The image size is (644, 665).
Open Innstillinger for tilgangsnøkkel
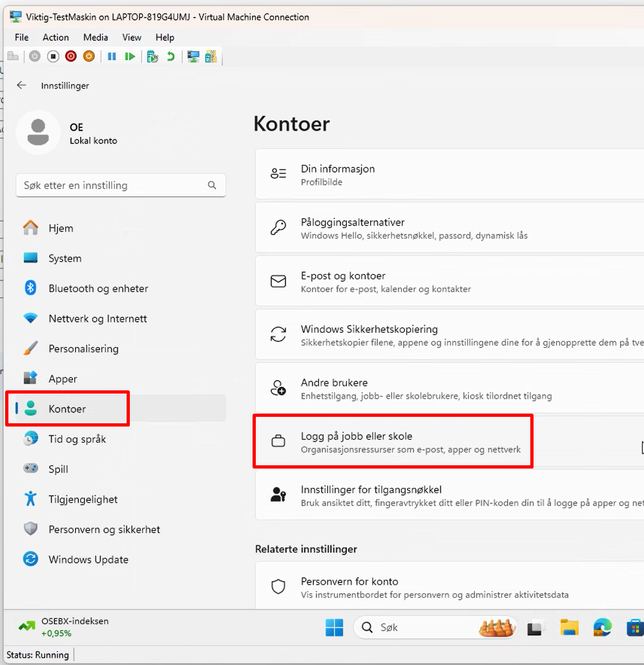point(450,495)
